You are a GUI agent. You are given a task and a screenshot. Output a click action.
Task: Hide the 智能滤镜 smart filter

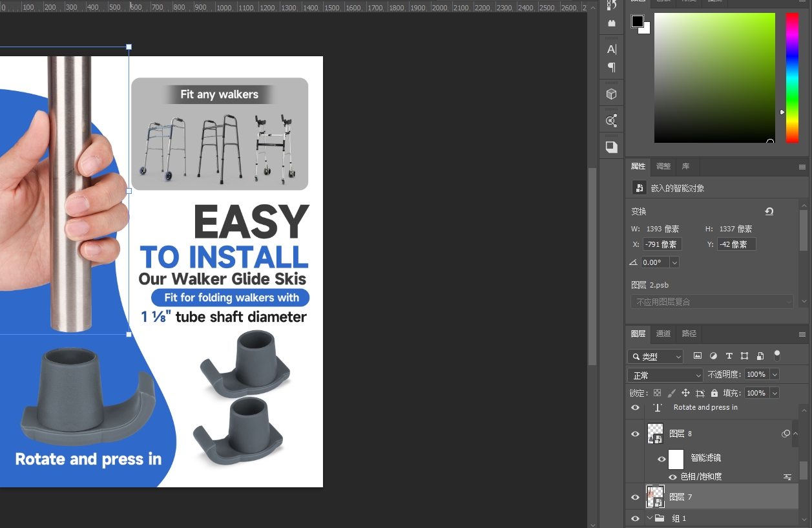(661, 458)
